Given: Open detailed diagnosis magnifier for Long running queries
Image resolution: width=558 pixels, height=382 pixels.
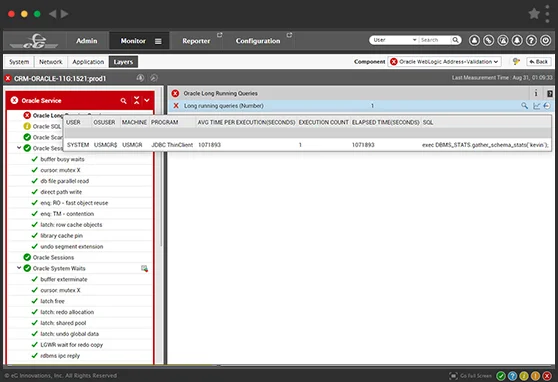Looking at the screenshot, I should click(525, 106).
